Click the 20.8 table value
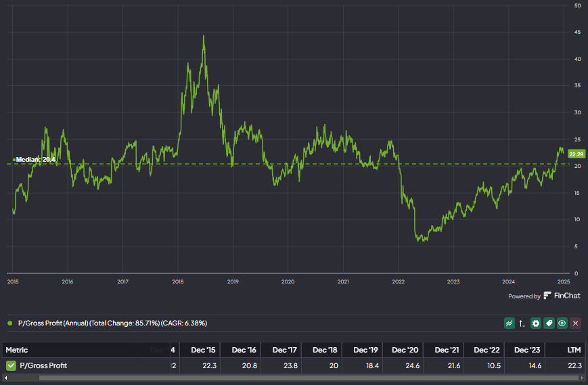This screenshot has height=385, width=588. [x=250, y=365]
